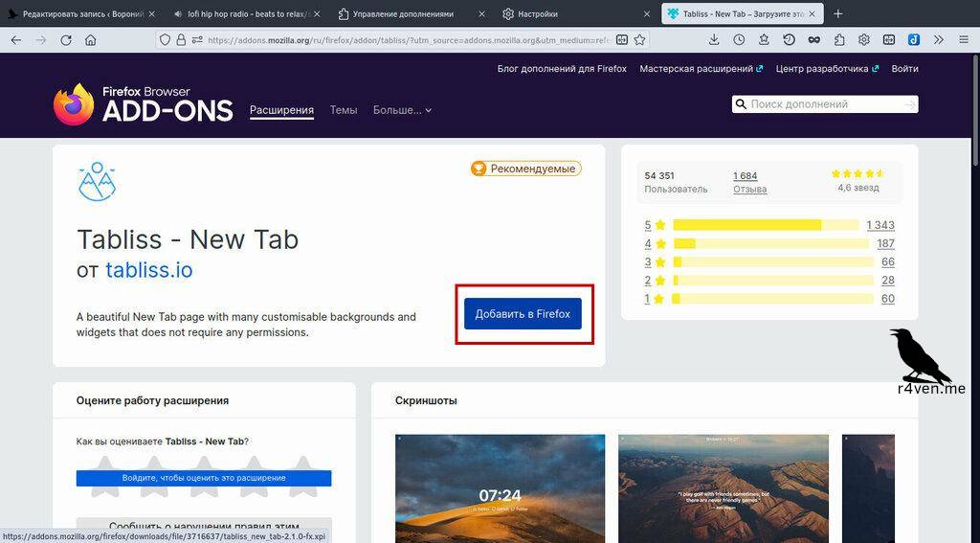
Task: Click the "Добавить в Firefox" button
Action: (523, 314)
